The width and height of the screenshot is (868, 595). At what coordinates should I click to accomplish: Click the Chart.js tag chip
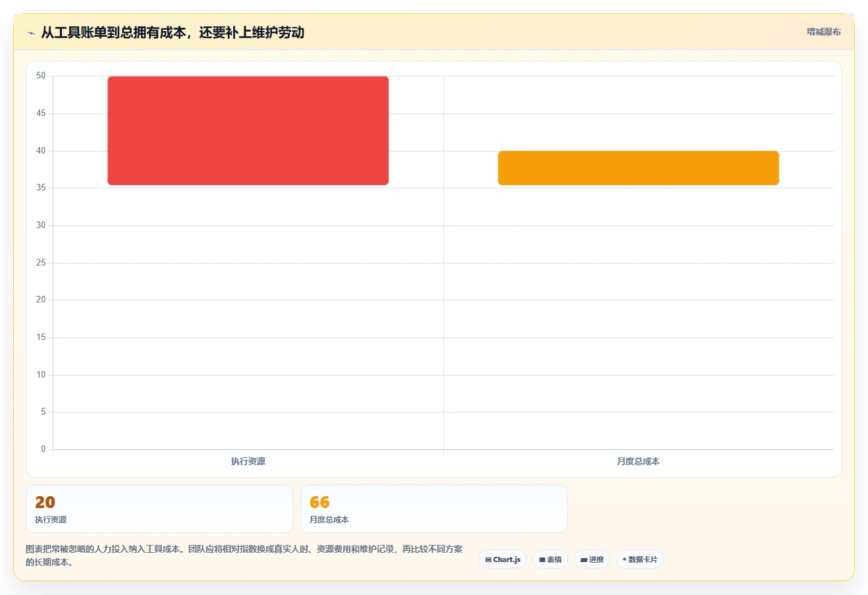(502, 559)
